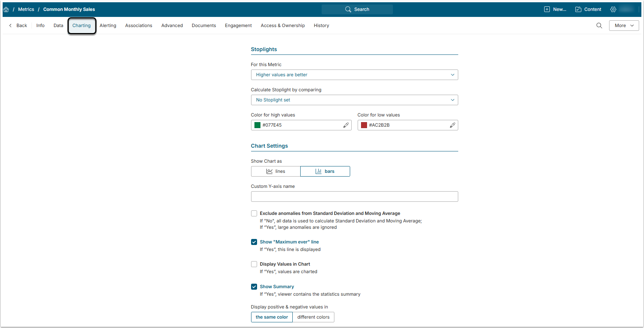This screenshot has height=328, width=644.
Task: Click the magnifier icon beside More
Action: pos(599,26)
